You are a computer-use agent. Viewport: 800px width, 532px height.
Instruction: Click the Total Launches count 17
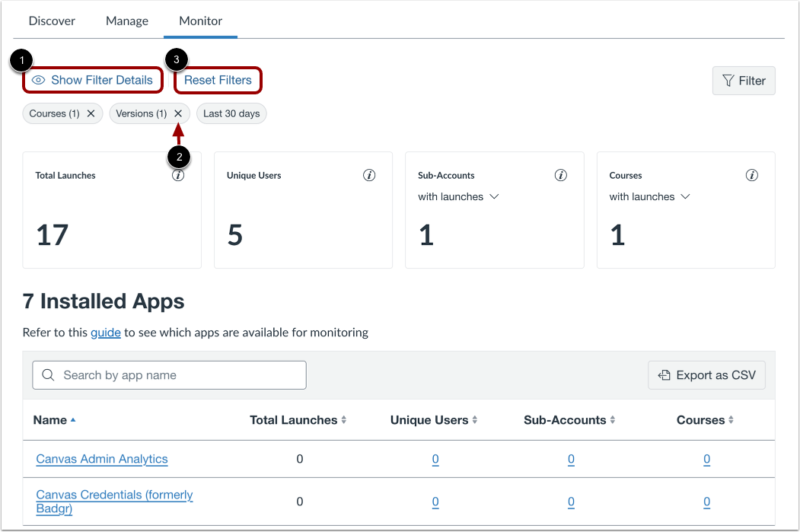[52, 235]
